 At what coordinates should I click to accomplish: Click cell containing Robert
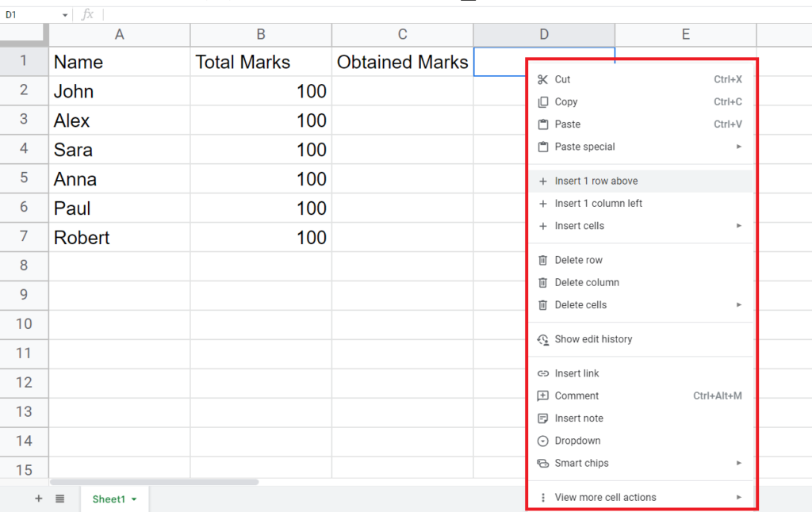(x=120, y=238)
